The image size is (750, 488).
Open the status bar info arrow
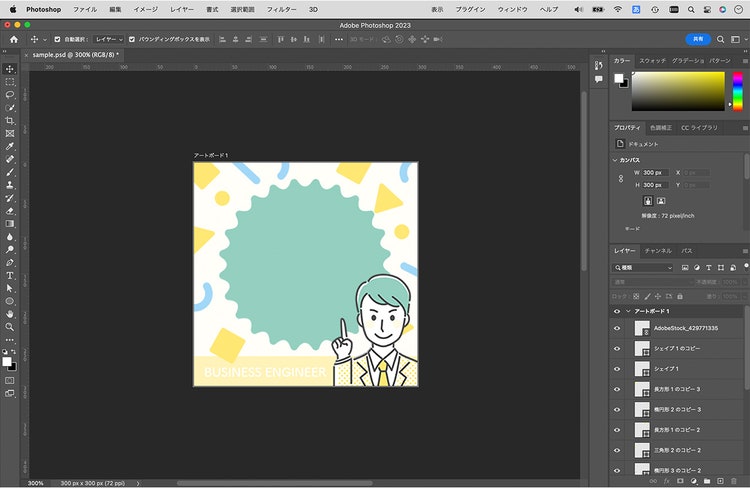138,483
